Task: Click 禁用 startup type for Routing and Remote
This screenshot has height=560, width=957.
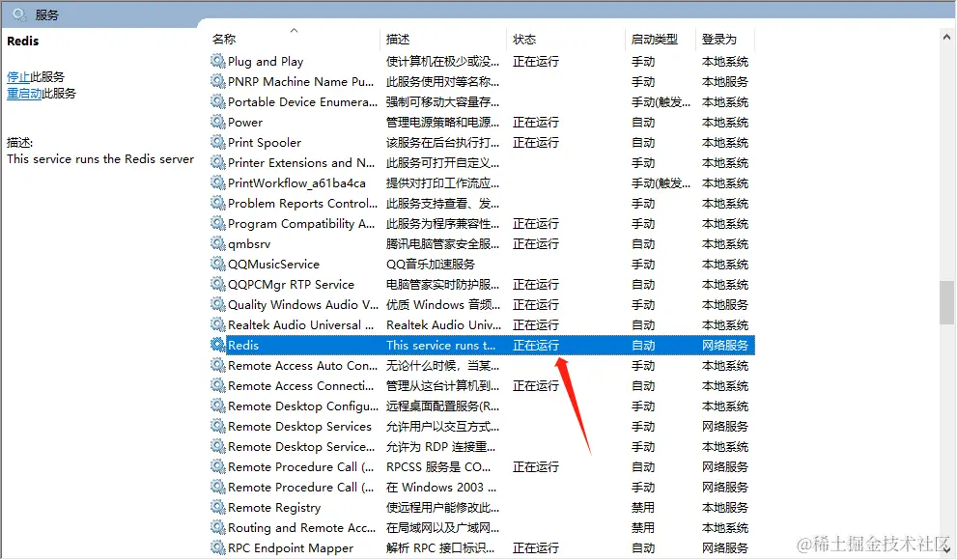Action: pyautogui.click(x=643, y=528)
